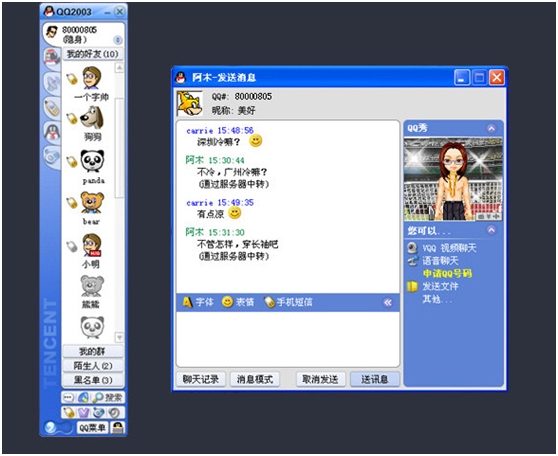Minimize the QQ2003 main panel

click(108, 12)
